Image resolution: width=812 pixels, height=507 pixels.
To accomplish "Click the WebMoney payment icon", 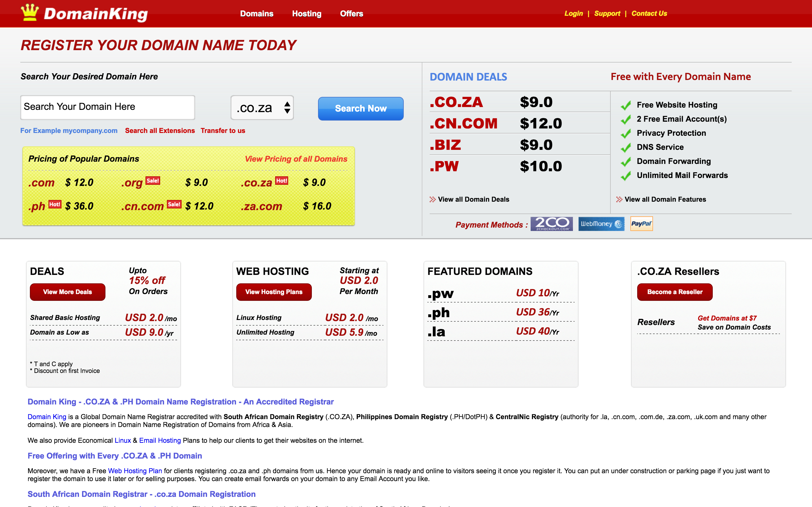I will tap(601, 224).
